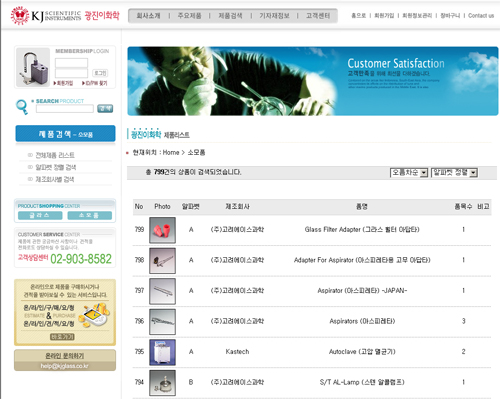Open the 회사소개 menu item
This screenshot has width=500, height=399.
click(x=148, y=16)
